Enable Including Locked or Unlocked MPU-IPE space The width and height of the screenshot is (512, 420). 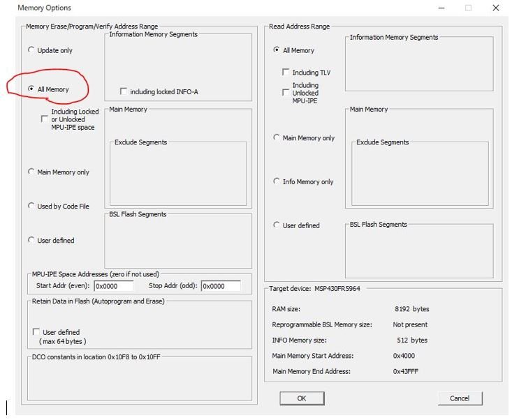coord(45,119)
